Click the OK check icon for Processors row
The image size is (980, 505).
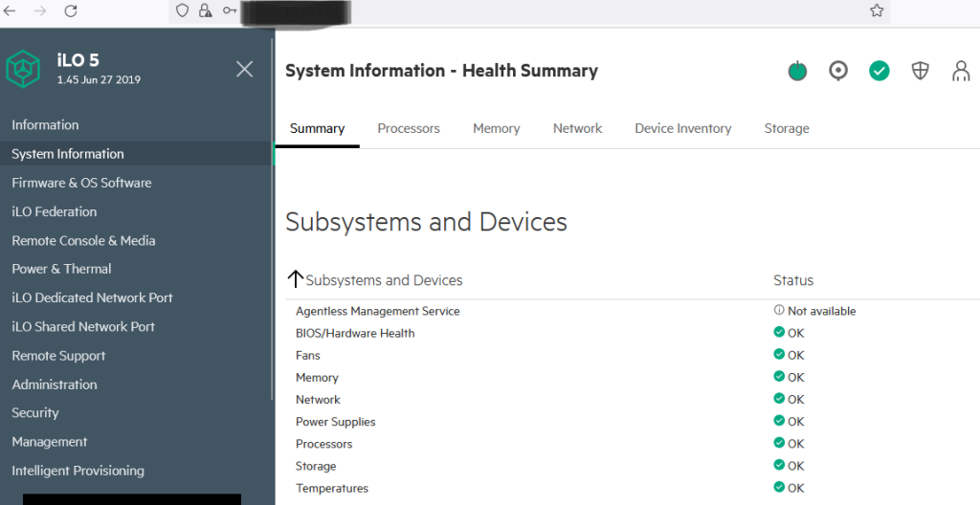[779, 443]
